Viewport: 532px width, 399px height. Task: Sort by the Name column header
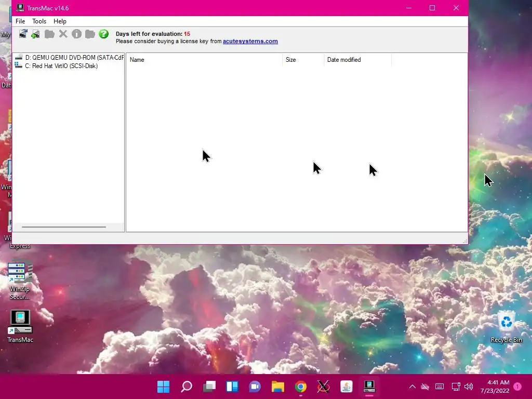[204, 60]
